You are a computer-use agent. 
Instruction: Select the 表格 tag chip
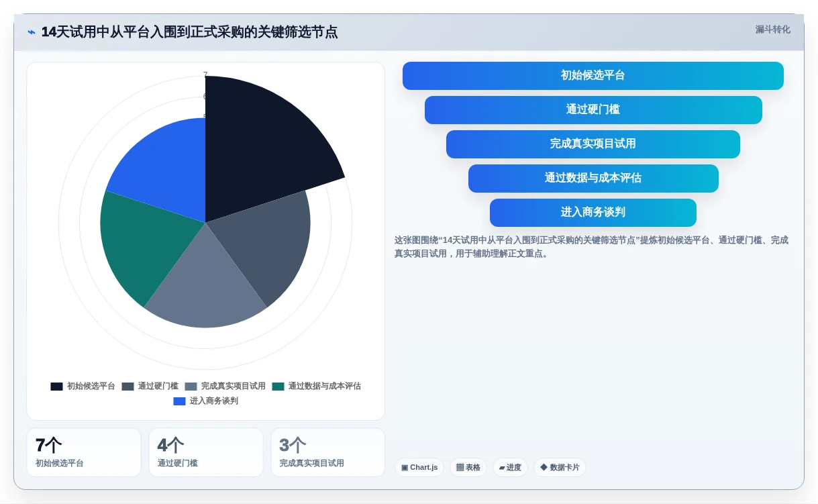468,468
